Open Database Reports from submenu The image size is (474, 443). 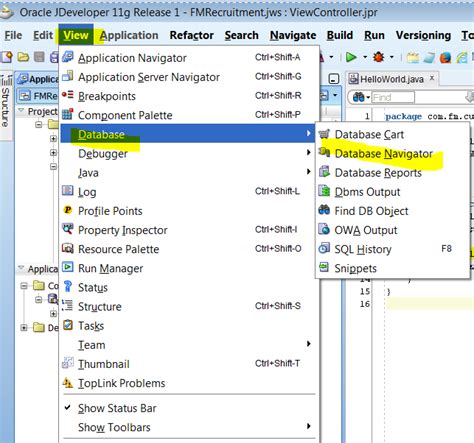(392, 173)
